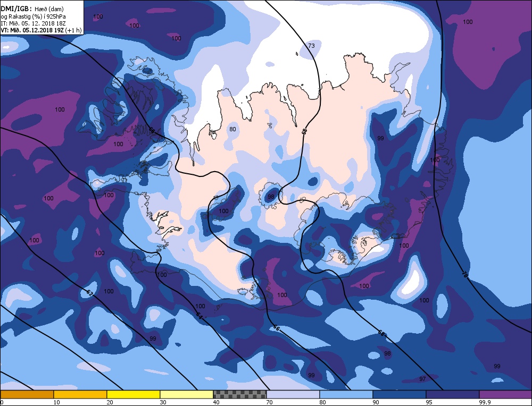Click the '62' contour line label
Viewport: 532px width, 406px height.
(89, 293)
